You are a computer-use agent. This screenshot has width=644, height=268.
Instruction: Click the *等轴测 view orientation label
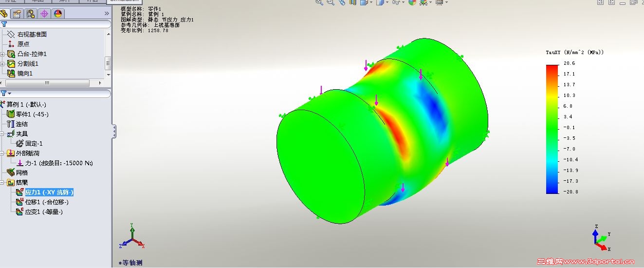coord(130,263)
